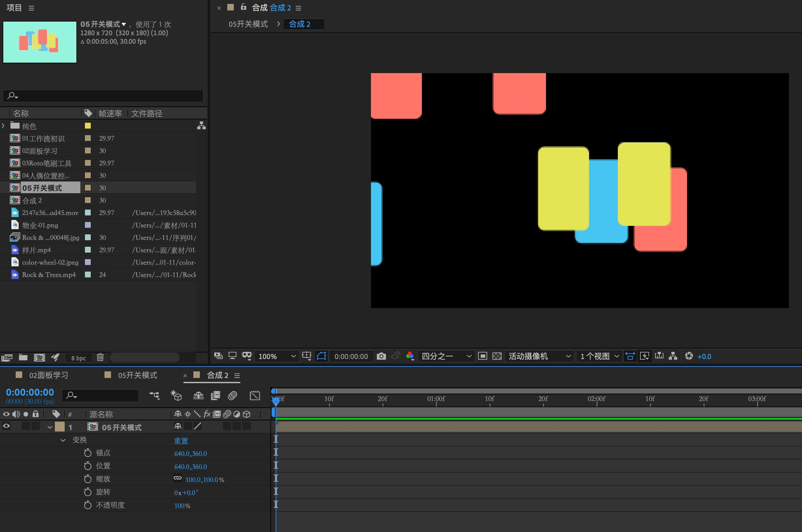Click the show channel RGB color icon
This screenshot has width=802, height=532.
pos(410,356)
